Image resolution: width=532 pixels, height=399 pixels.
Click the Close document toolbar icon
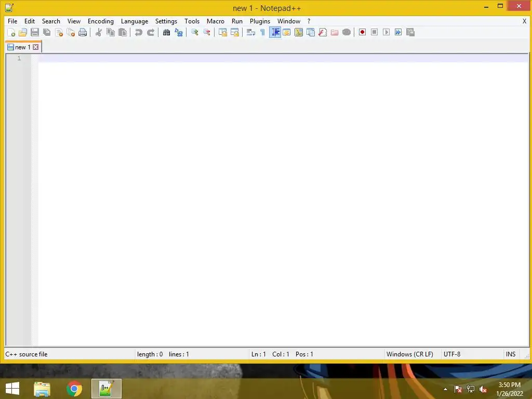tap(59, 32)
